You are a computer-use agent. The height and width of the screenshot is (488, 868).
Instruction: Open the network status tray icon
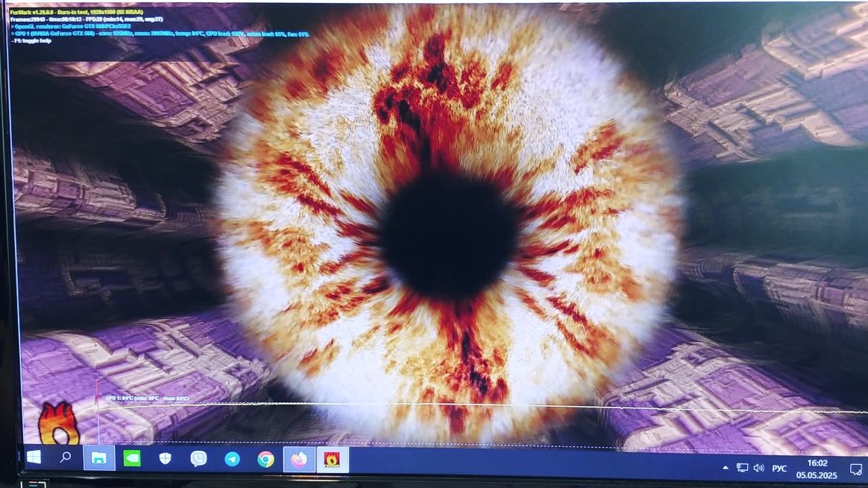[x=742, y=468]
